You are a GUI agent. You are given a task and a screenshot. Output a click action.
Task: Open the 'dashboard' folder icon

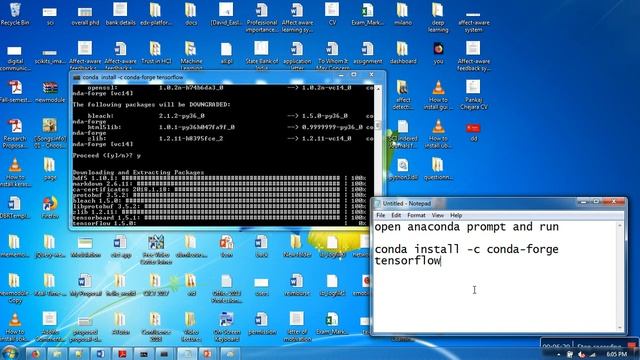click(402, 52)
